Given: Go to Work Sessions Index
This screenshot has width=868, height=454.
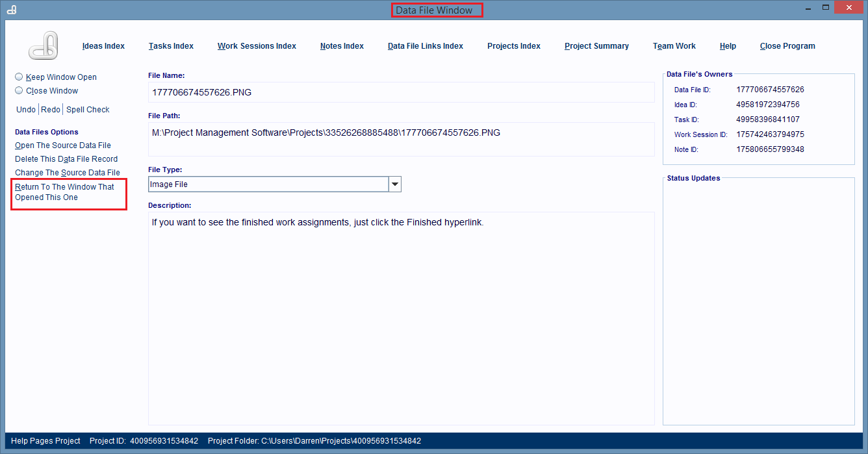Looking at the screenshot, I should (x=257, y=46).
